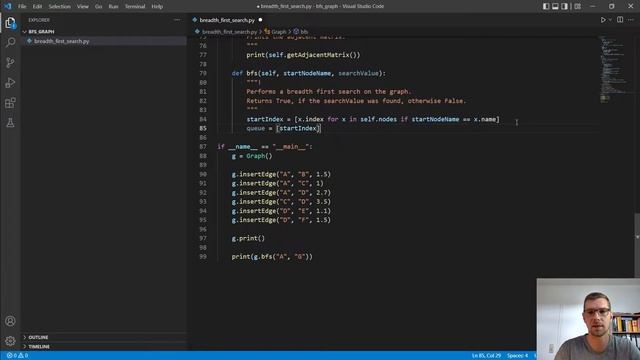
Task: Open the Manage gear settings
Action: coord(10,341)
